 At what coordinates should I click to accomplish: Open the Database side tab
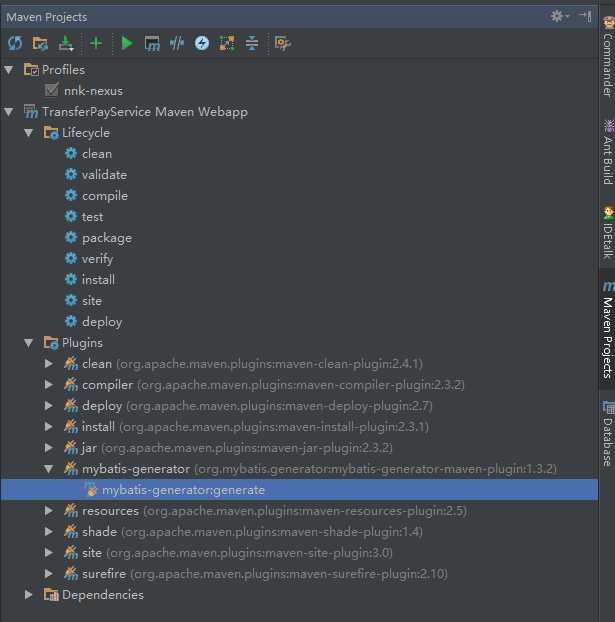pos(608,434)
